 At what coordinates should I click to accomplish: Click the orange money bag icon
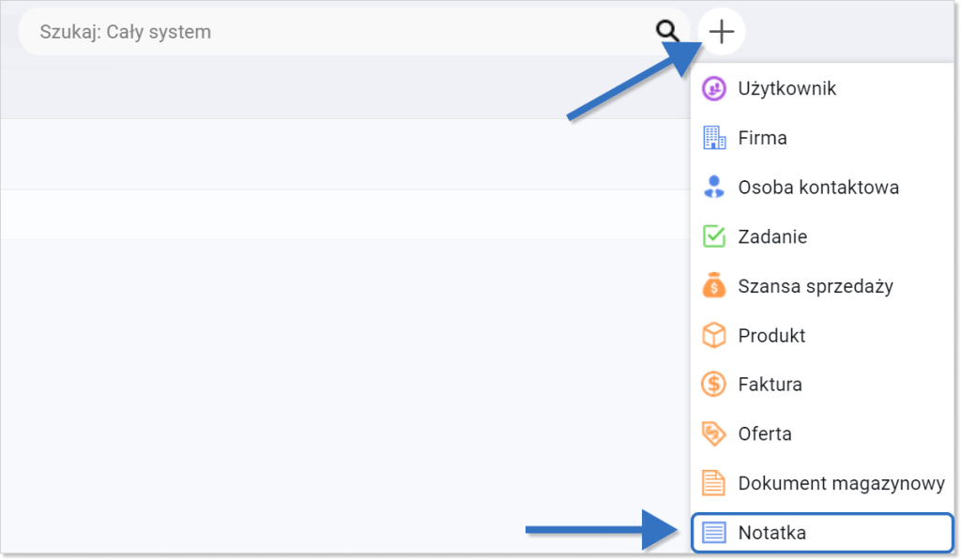point(714,285)
